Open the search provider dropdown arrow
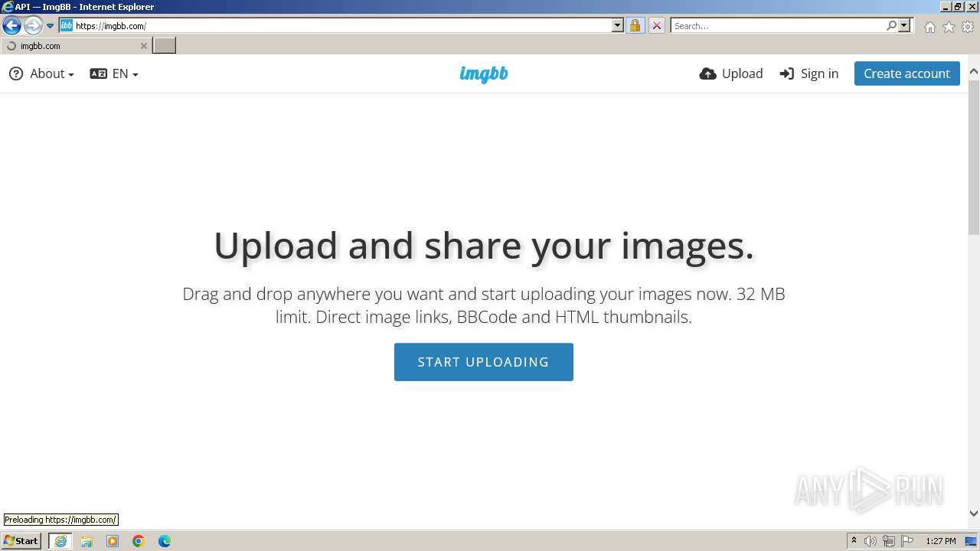This screenshot has height=551, width=980. point(904,25)
